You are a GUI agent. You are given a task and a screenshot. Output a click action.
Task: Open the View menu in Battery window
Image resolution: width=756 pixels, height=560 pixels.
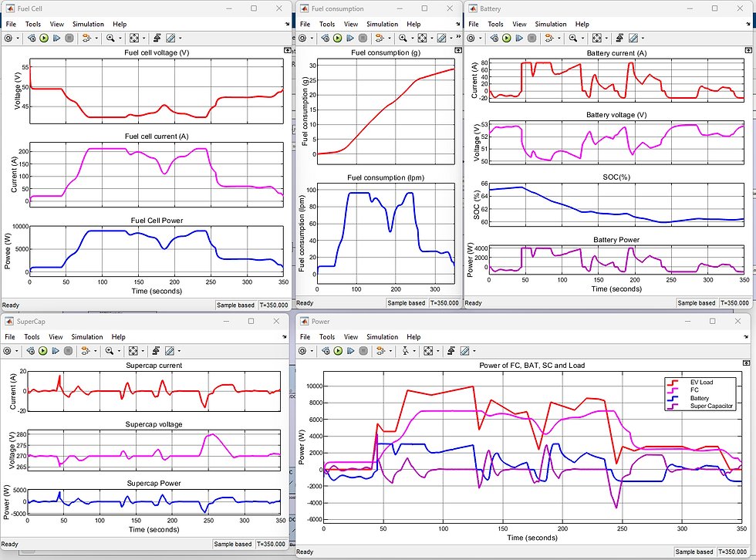coord(519,24)
